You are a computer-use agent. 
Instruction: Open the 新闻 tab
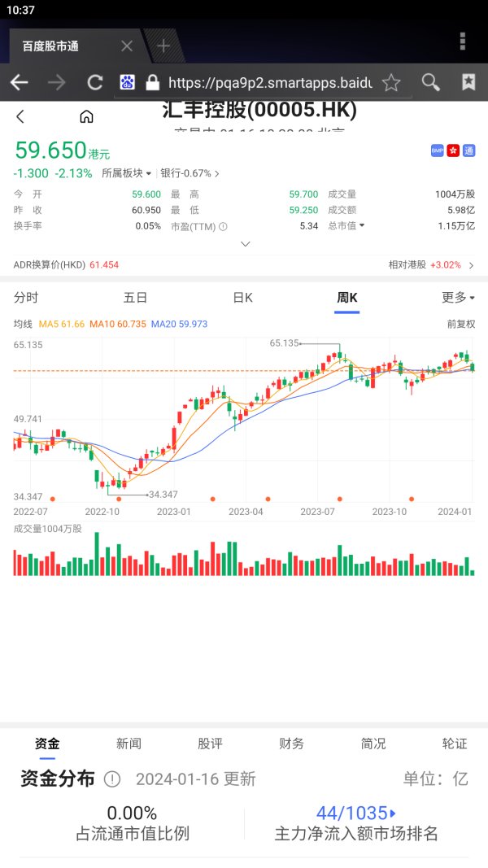pyautogui.click(x=129, y=744)
